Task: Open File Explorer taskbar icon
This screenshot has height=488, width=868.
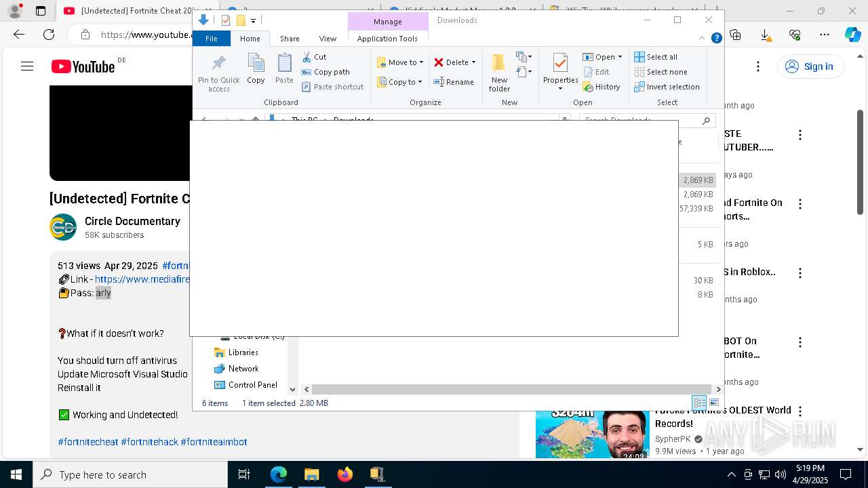Action: pyautogui.click(x=311, y=474)
